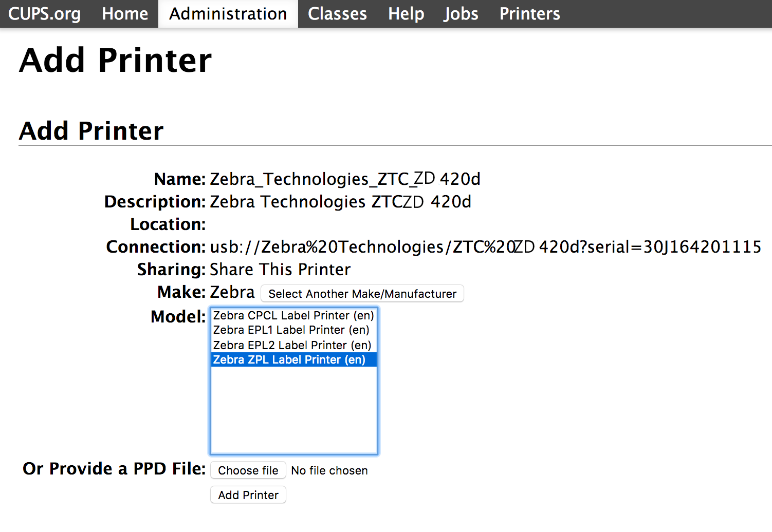Click the No file chosen text

click(x=329, y=470)
